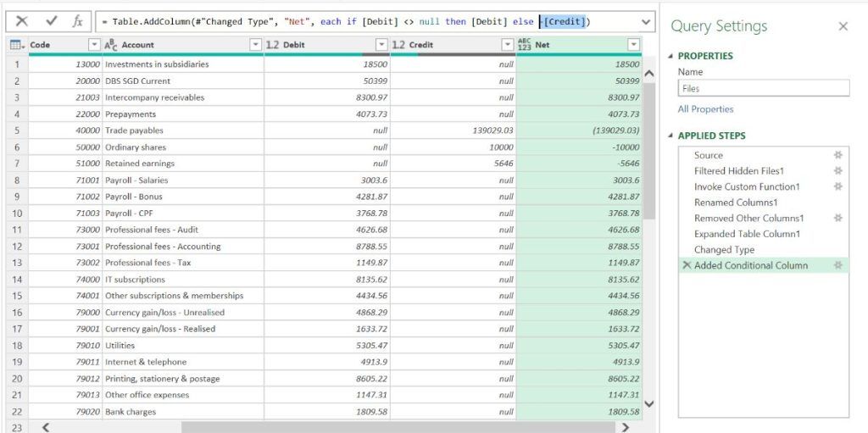Open the Net column filter dropdown
The image size is (868, 433).
pyautogui.click(x=634, y=45)
